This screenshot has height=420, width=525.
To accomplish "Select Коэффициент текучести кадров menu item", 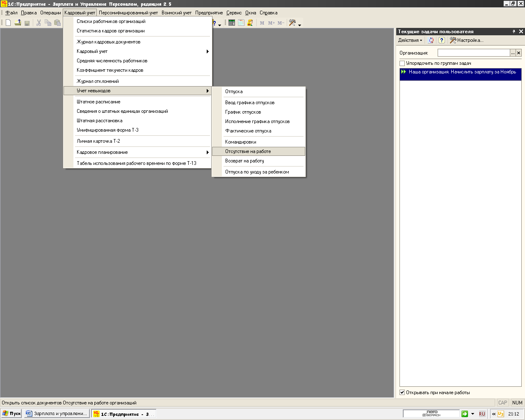I will pos(137,70).
